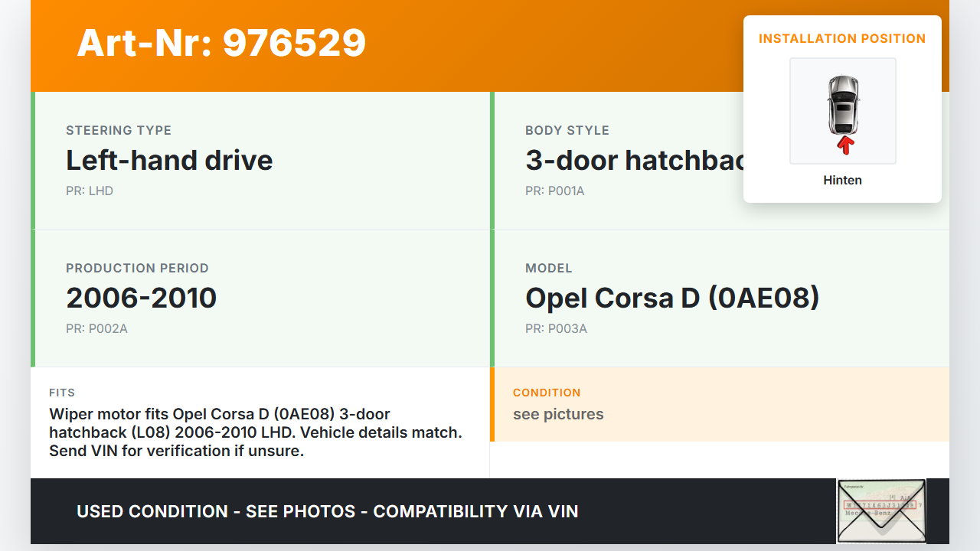This screenshot has width=980, height=551.
Task: Click the 'PR: P001A' code
Action: coord(555,191)
